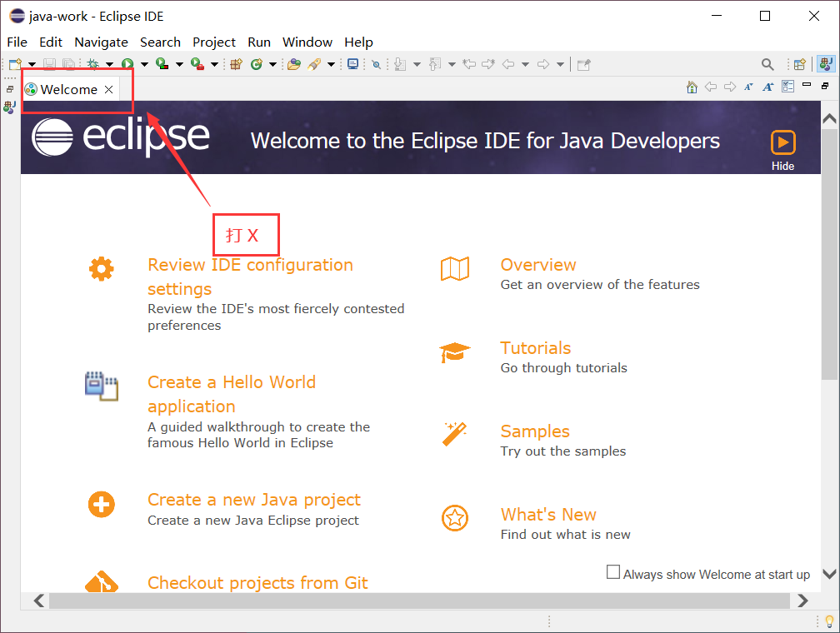Open Create a new Java project link
The width and height of the screenshot is (840, 633).
pyautogui.click(x=254, y=499)
